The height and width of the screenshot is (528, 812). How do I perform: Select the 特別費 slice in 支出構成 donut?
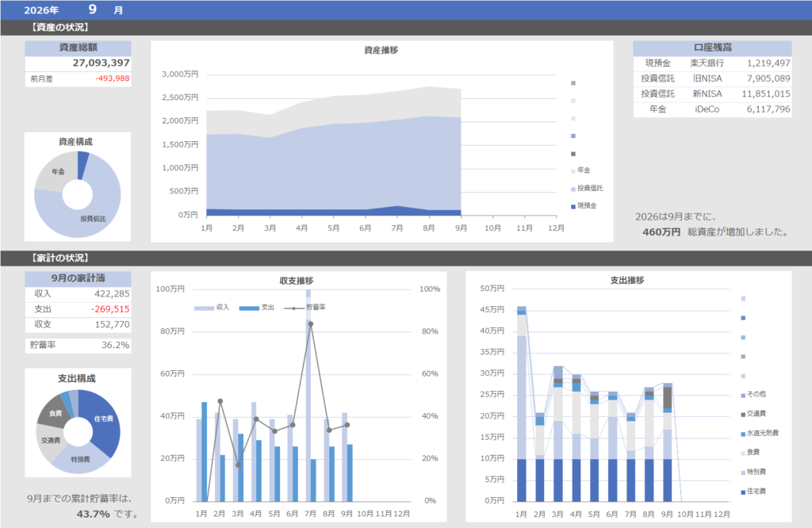(x=80, y=460)
